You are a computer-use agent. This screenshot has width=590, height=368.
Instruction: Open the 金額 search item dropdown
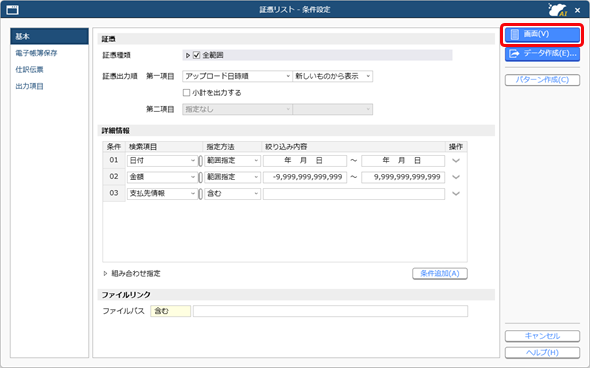(162, 177)
